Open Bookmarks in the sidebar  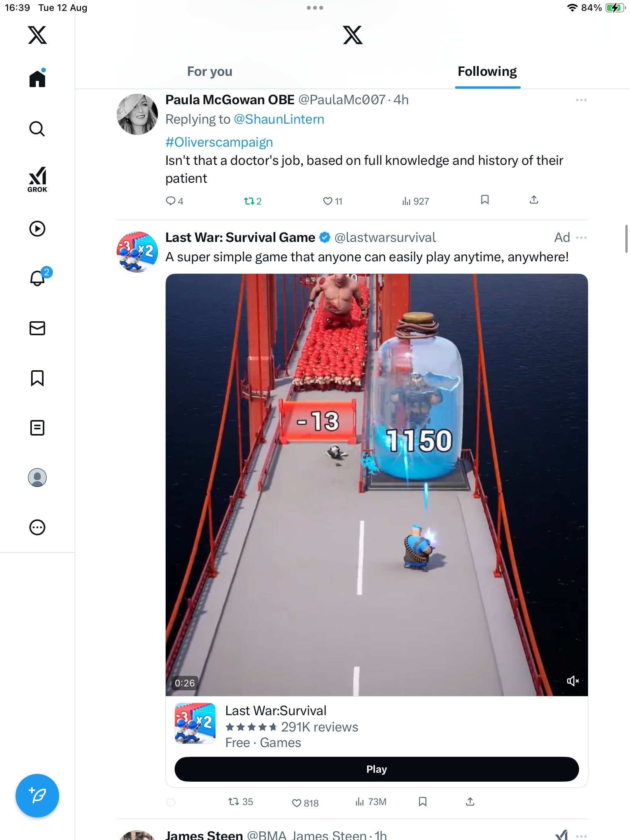coord(37,378)
